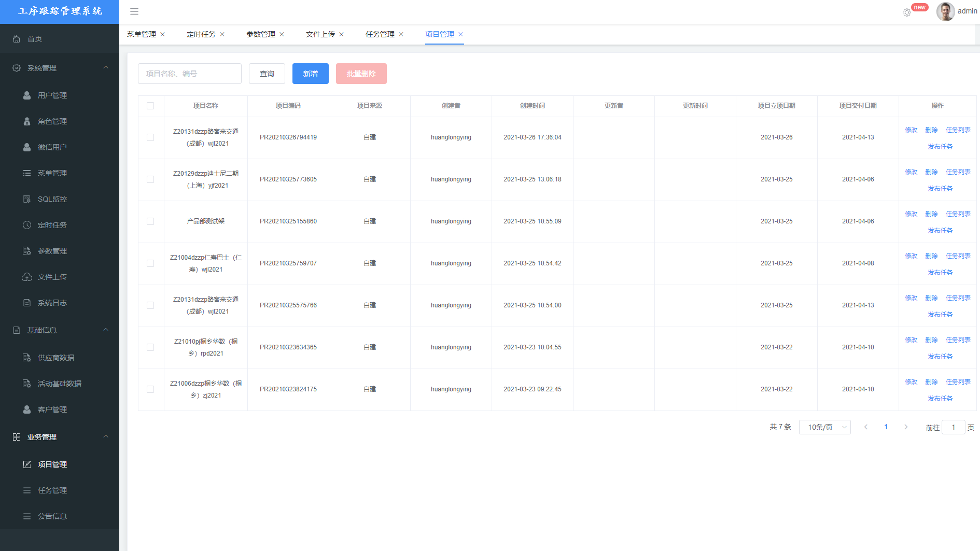Click the 批量删除 button

(x=361, y=74)
